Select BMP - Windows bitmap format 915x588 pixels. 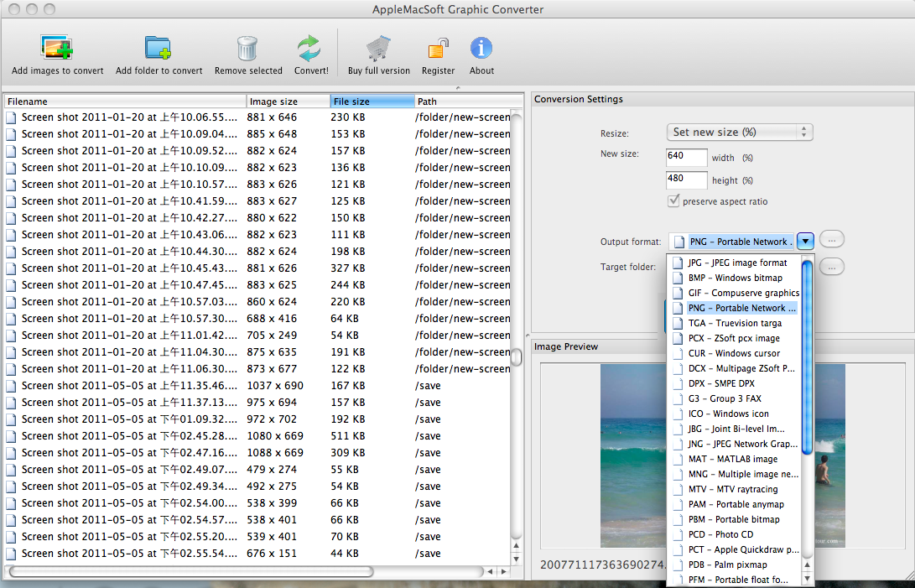734,278
